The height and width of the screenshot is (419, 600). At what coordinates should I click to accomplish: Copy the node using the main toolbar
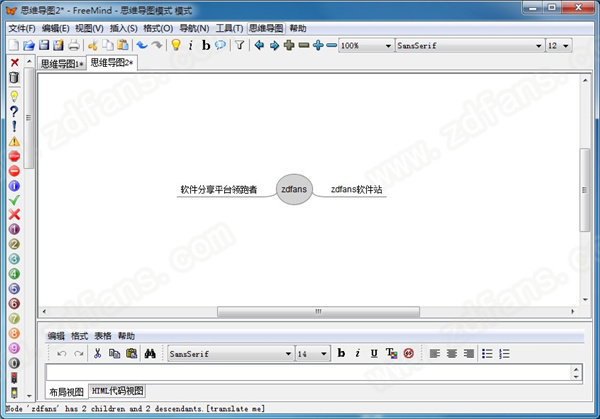point(108,45)
